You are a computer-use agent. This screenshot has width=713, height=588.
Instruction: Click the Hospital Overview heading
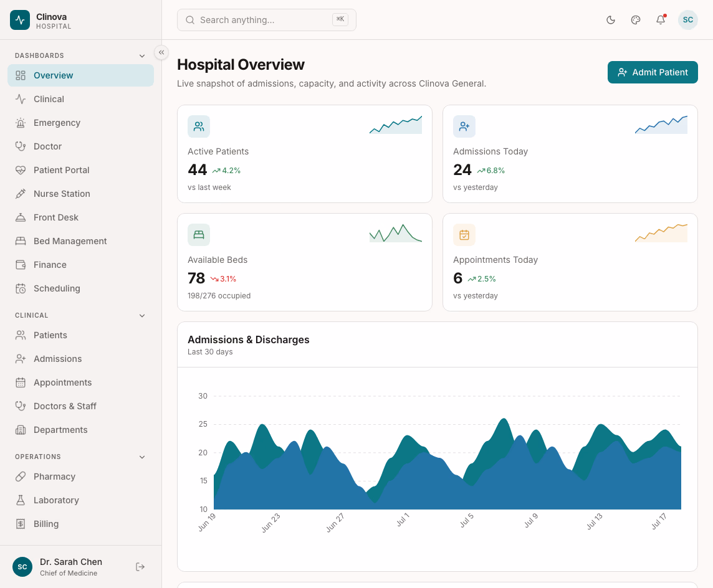(241, 65)
